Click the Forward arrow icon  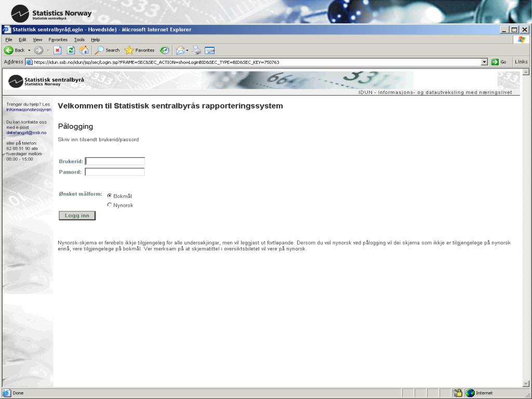pyautogui.click(x=38, y=50)
